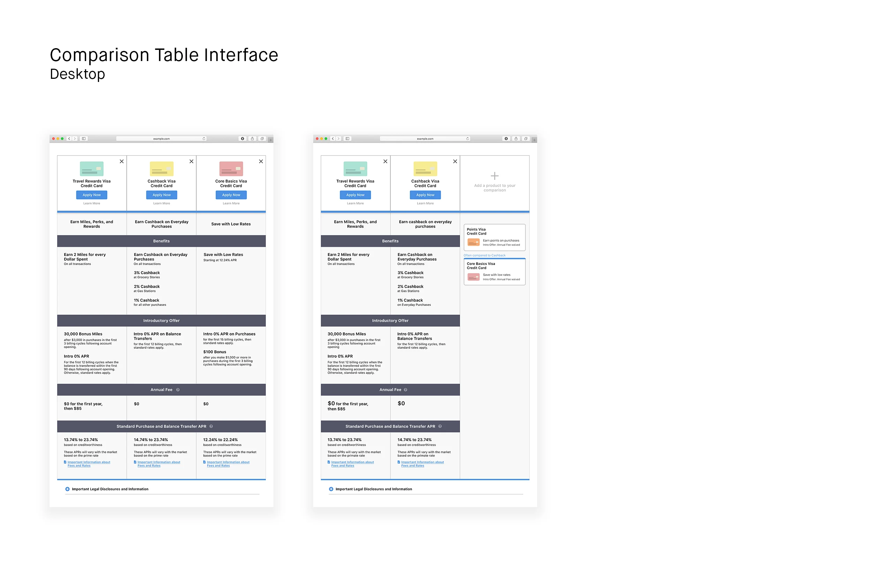Click 'Add a product to your comparison' text
This screenshot has height=588, width=872.
(495, 188)
